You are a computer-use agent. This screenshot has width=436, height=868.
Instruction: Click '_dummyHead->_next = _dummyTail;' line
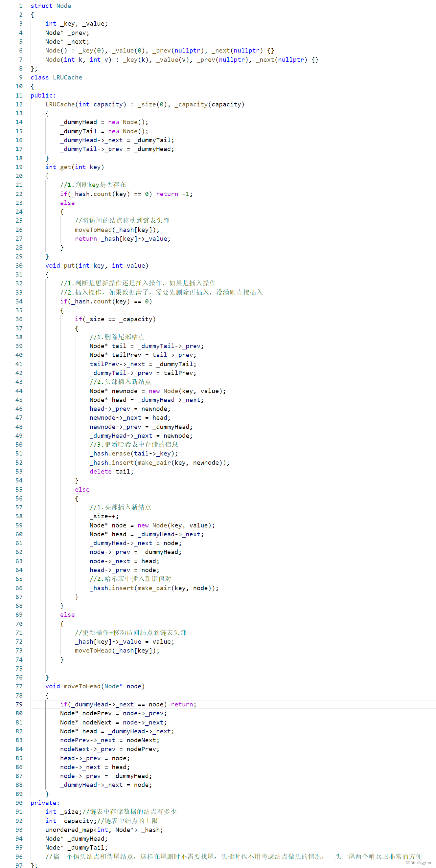(x=117, y=140)
